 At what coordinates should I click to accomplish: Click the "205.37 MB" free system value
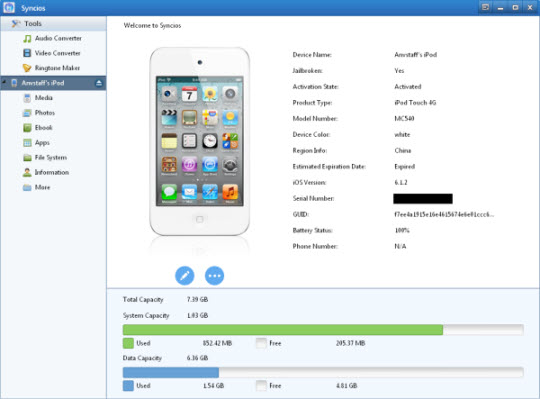pyautogui.click(x=350, y=343)
